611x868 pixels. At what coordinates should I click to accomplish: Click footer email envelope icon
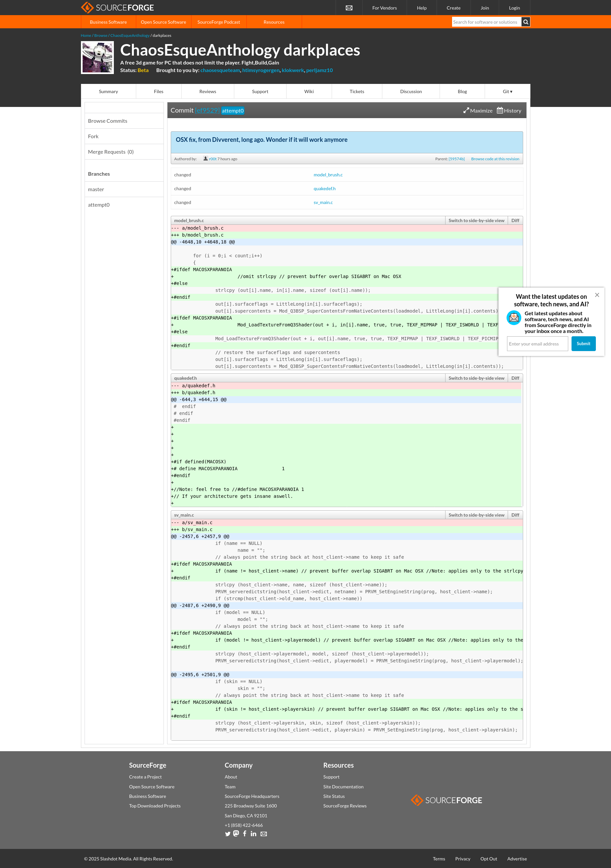(x=264, y=834)
